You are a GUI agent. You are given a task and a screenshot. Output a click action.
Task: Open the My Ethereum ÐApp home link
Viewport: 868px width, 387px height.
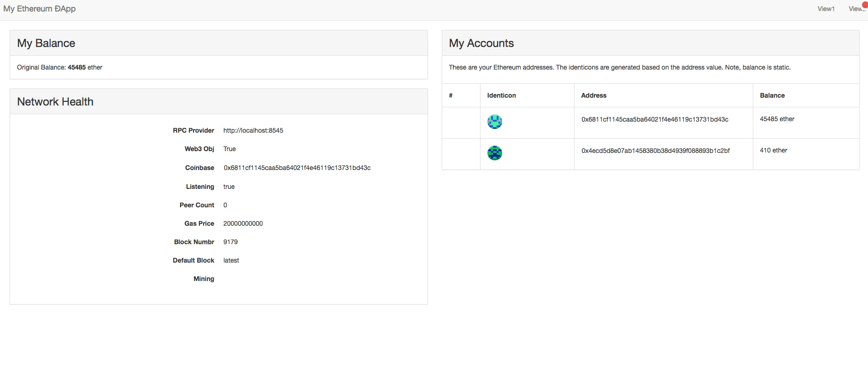[x=40, y=9]
